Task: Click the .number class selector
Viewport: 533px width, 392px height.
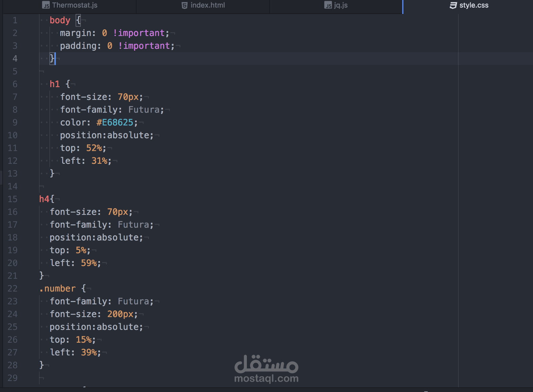Action: [x=58, y=288]
